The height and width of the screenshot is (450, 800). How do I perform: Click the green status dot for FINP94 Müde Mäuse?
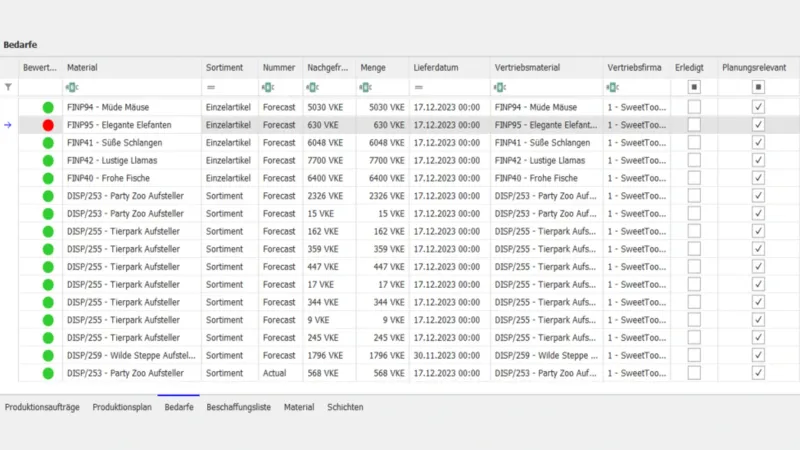coord(48,107)
